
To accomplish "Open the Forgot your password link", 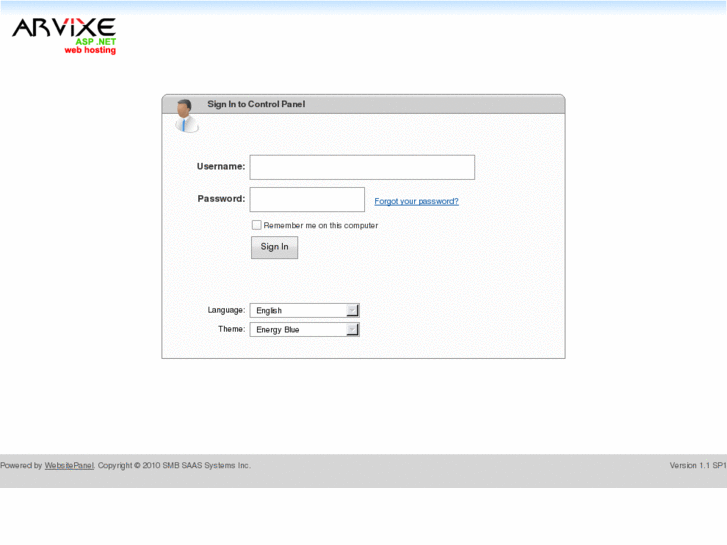I will (416, 201).
